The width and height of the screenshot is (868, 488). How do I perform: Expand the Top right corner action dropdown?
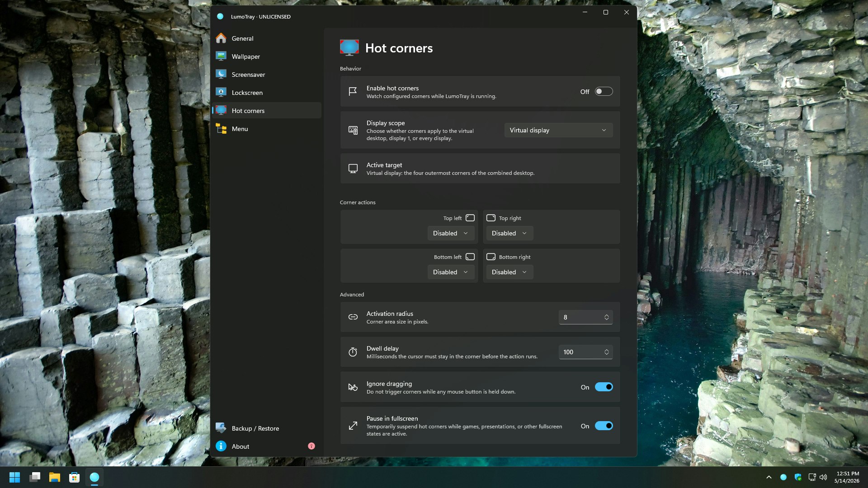509,233
